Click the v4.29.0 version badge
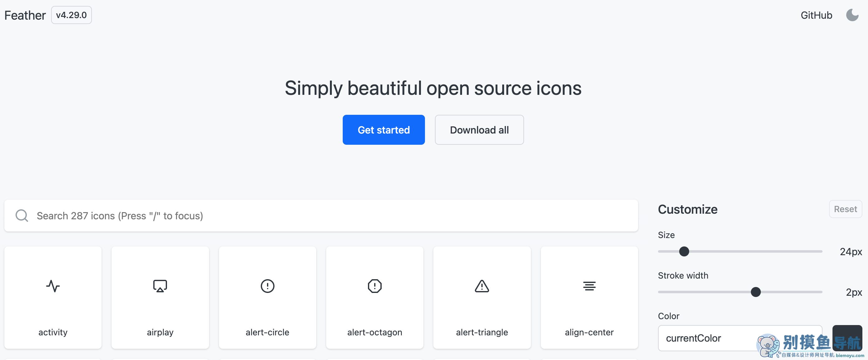The width and height of the screenshot is (868, 360). (x=71, y=15)
